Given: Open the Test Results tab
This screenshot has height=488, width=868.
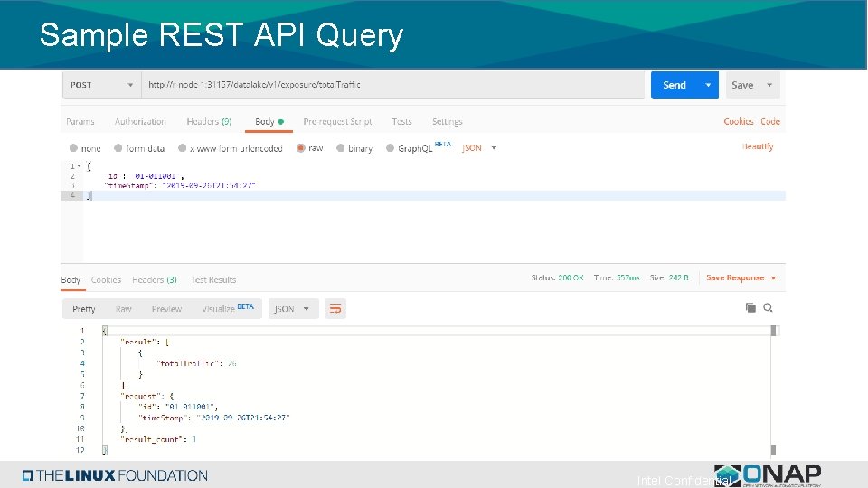Looking at the screenshot, I should tap(213, 279).
